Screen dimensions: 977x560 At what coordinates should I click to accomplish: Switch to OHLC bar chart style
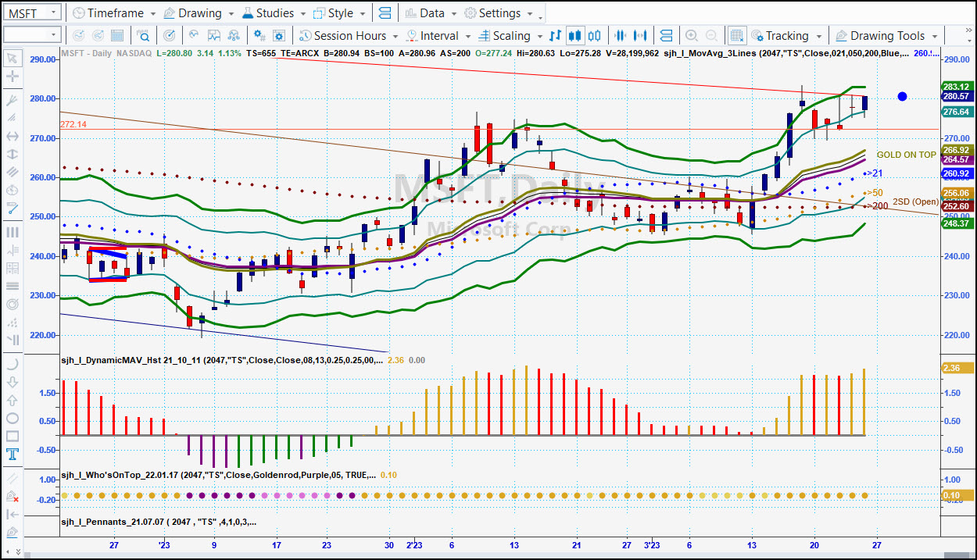point(555,36)
